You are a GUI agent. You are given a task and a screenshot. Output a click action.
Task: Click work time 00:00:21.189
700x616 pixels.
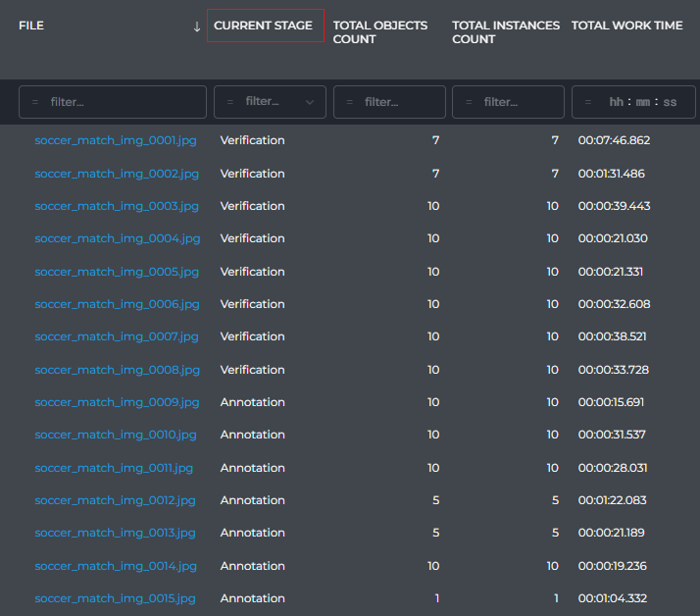tap(611, 533)
